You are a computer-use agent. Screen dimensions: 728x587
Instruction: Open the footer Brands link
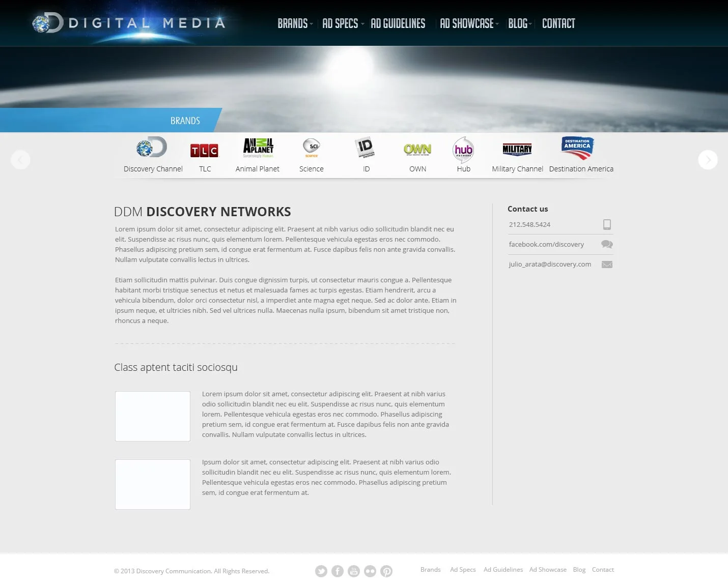[431, 570]
